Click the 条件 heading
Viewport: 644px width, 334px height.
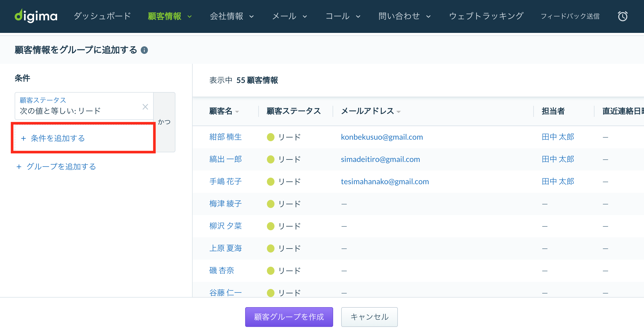point(22,78)
